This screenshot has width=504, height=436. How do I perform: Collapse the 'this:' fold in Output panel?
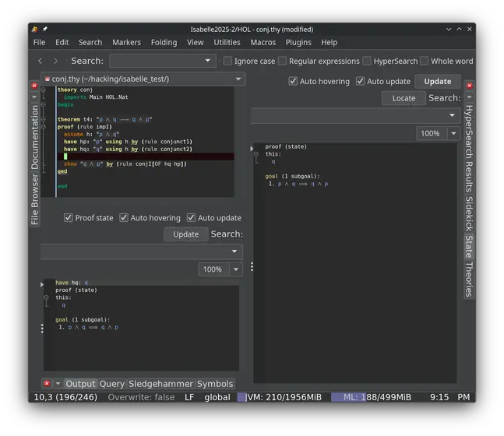tap(46, 297)
